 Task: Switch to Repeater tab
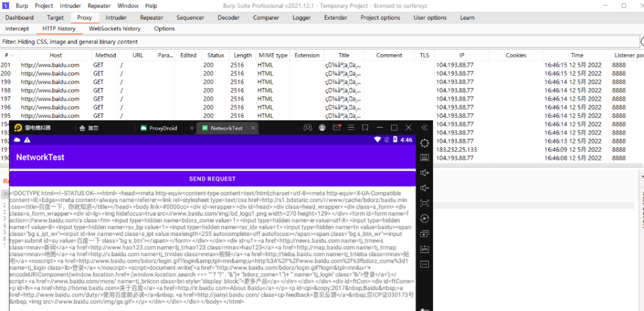pyautogui.click(x=151, y=18)
